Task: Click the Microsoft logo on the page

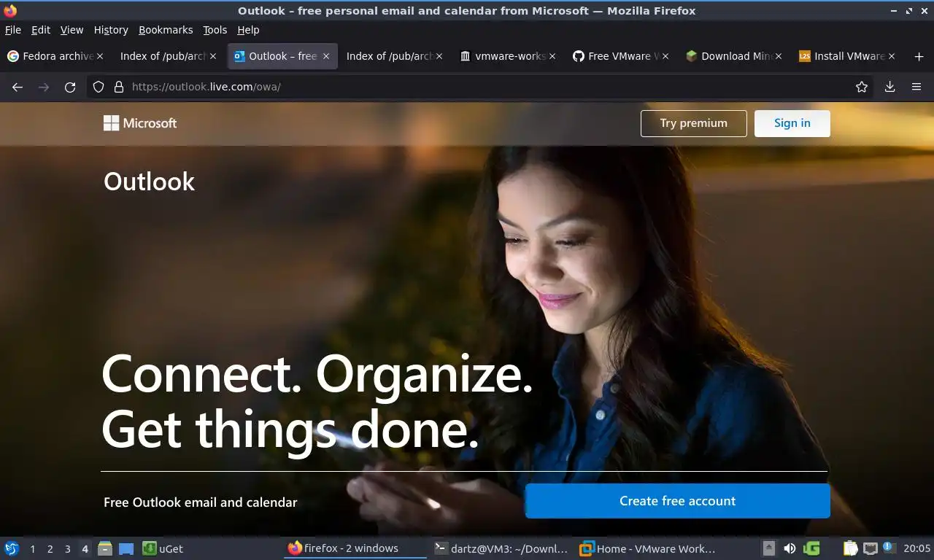Action: click(140, 123)
